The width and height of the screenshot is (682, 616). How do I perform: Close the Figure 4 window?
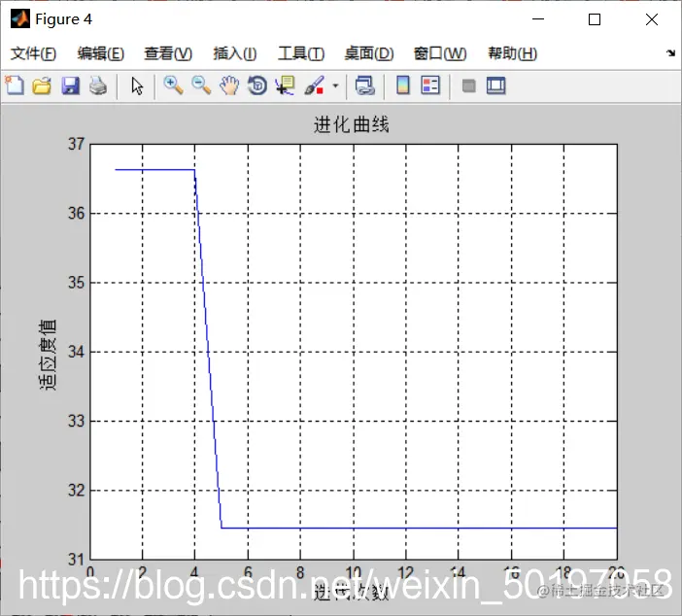click(x=652, y=19)
